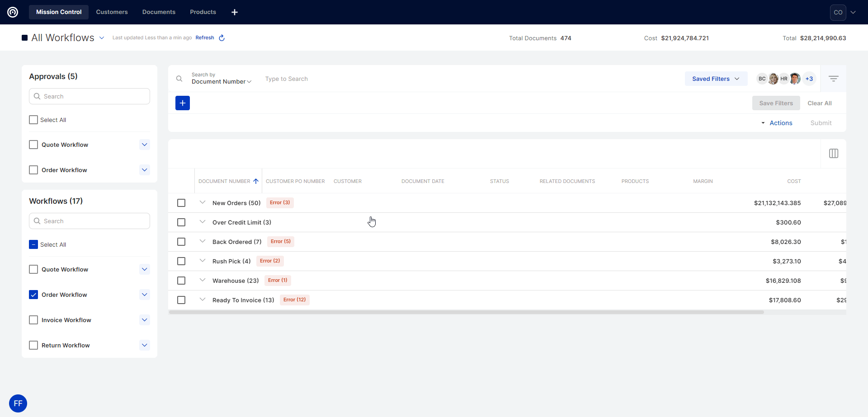Add a new tab with plus icon
The image size is (868, 417).
pyautogui.click(x=235, y=12)
